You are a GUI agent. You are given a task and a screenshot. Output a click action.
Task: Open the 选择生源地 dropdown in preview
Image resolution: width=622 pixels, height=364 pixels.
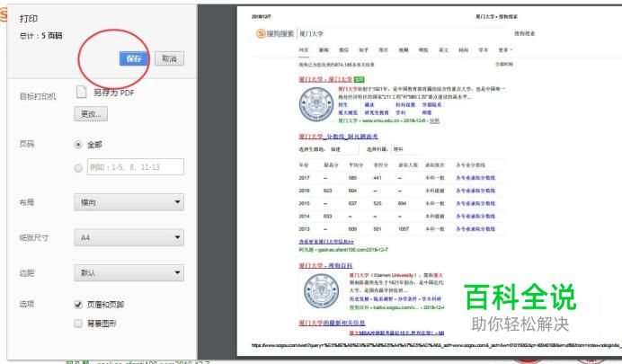[343, 149]
